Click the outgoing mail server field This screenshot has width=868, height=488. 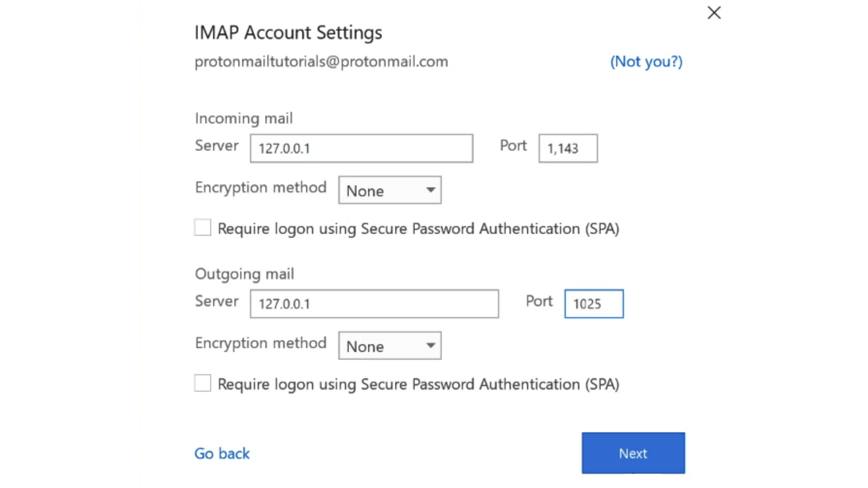click(x=374, y=304)
